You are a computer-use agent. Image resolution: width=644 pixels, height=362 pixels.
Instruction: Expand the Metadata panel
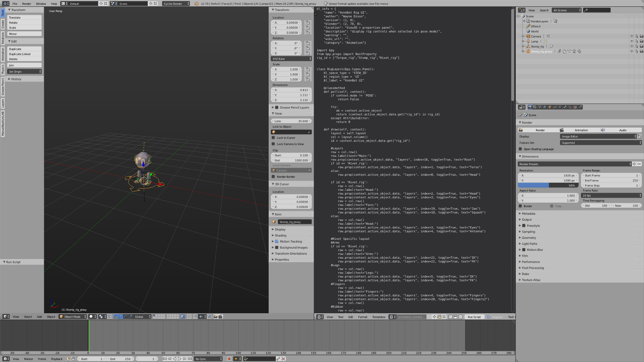(528, 213)
